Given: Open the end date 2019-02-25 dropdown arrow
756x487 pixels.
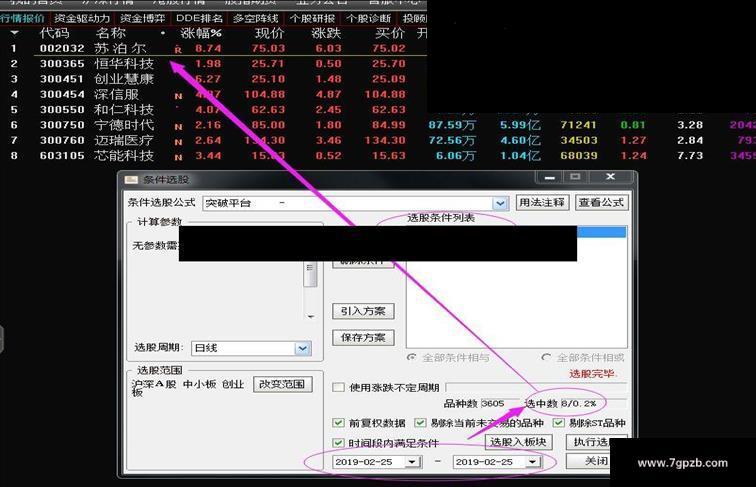Looking at the screenshot, I should (x=532, y=462).
